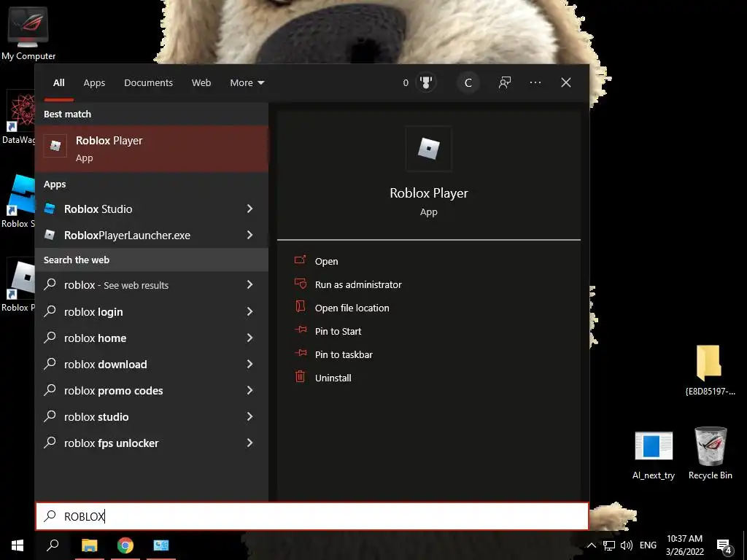
Task: Select the {E8D85197-... desktop folder
Action: click(711, 370)
